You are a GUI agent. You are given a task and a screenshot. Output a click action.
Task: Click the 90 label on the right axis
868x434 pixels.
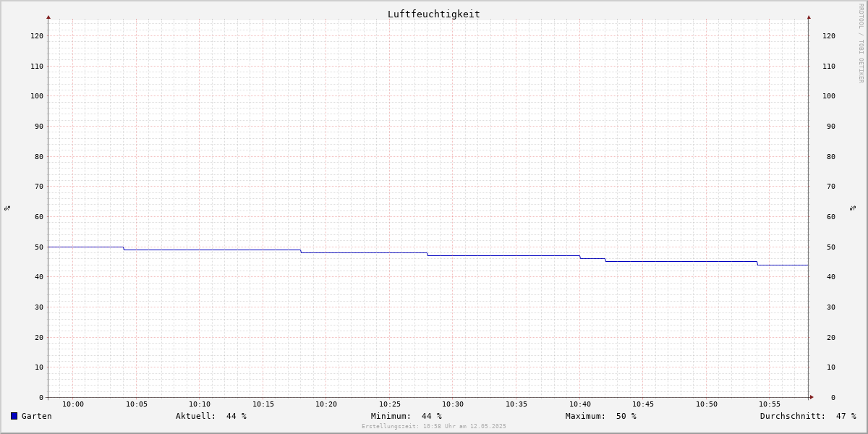(831, 127)
